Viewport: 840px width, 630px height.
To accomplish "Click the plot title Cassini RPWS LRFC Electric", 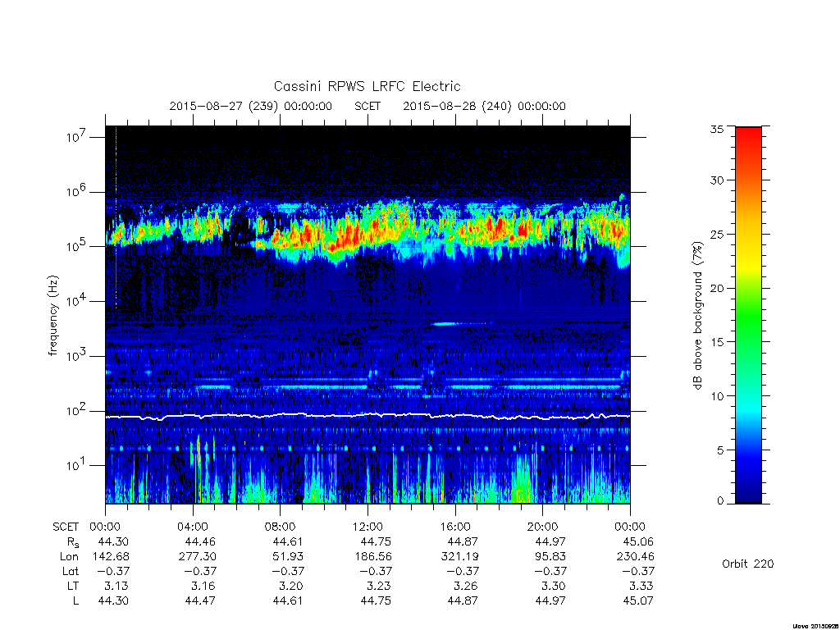I will click(367, 86).
